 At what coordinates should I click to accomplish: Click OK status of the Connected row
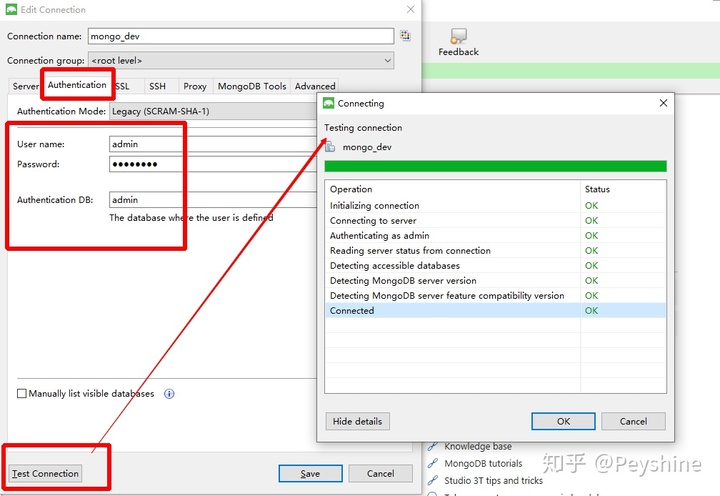[x=591, y=310]
